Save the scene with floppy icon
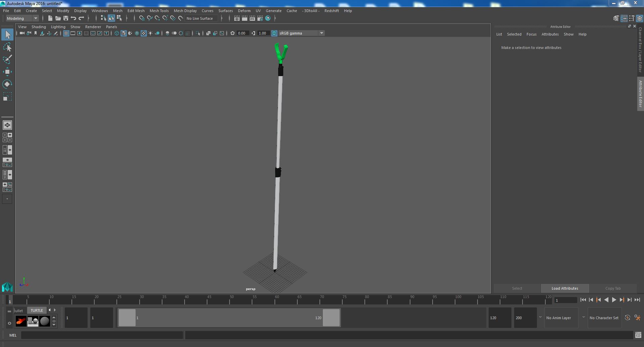 point(66,18)
